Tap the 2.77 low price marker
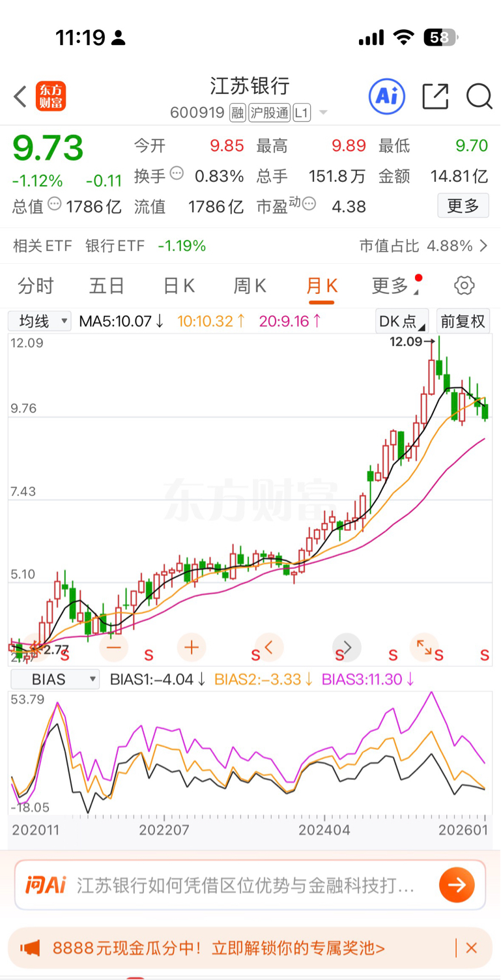This screenshot has height=980, width=501. point(55,648)
